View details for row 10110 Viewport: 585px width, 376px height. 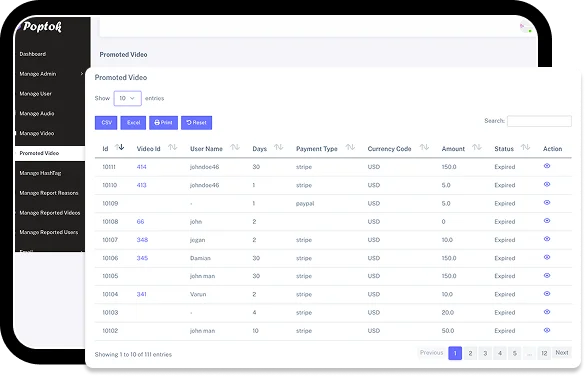click(x=547, y=184)
